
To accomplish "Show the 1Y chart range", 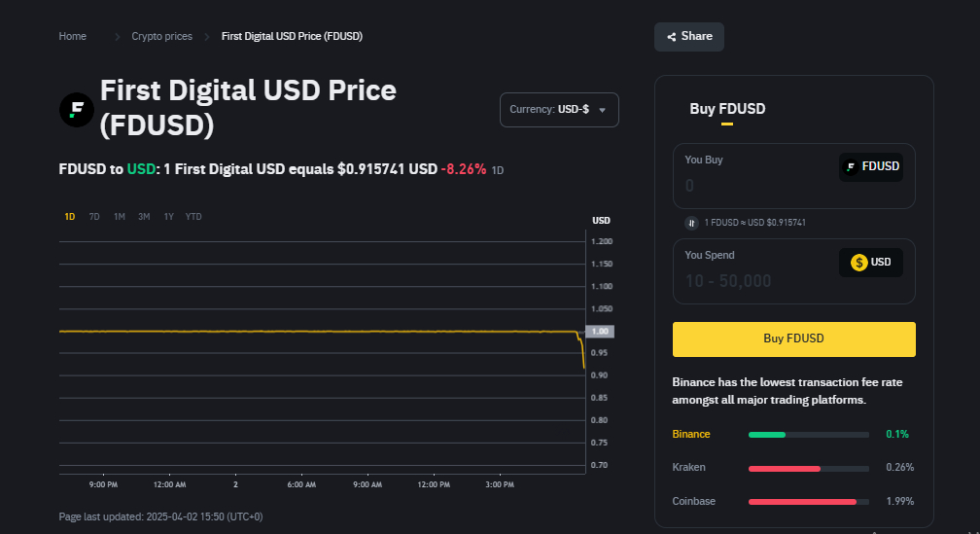I will pyautogui.click(x=168, y=216).
